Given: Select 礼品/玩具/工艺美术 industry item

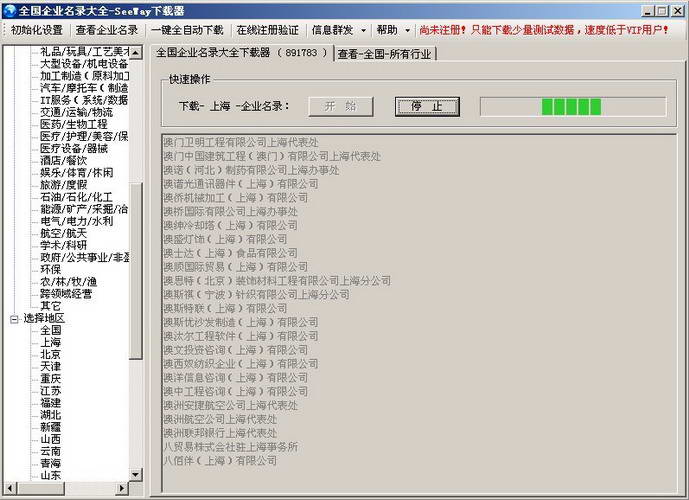Looking at the screenshot, I should [85, 51].
